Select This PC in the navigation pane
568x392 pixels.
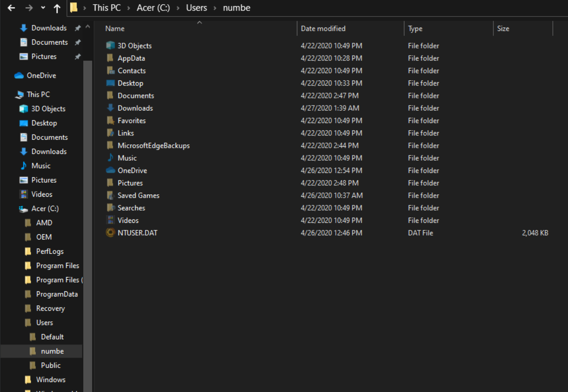pos(38,94)
